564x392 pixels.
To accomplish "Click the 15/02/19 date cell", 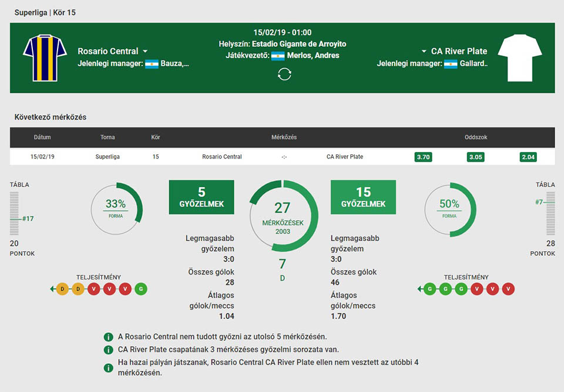I will tap(42, 157).
